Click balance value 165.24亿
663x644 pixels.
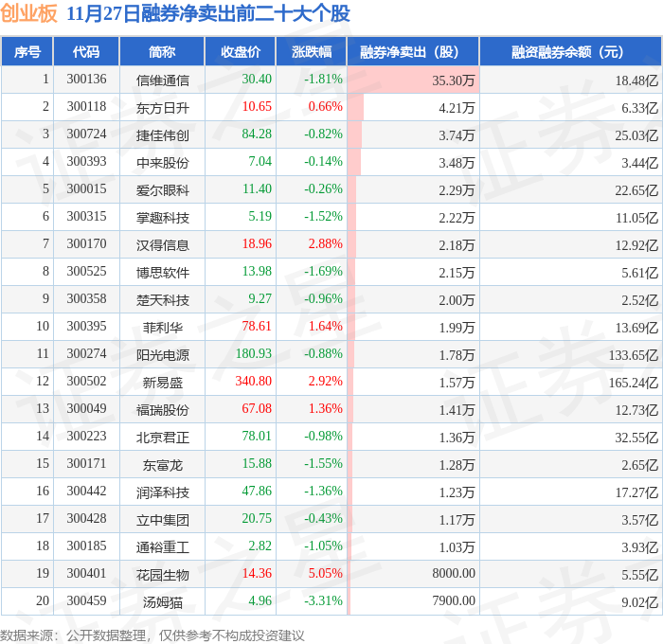[634, 383]
